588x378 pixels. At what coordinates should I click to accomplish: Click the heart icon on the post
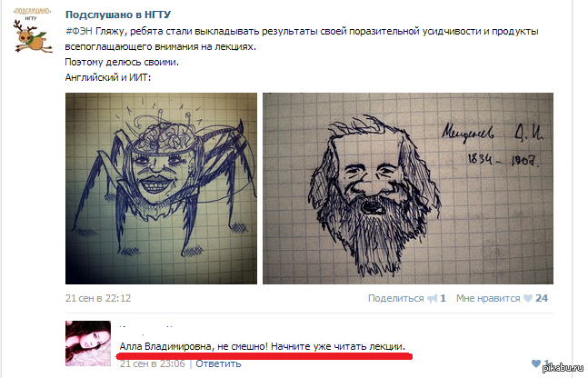point(528,299)
